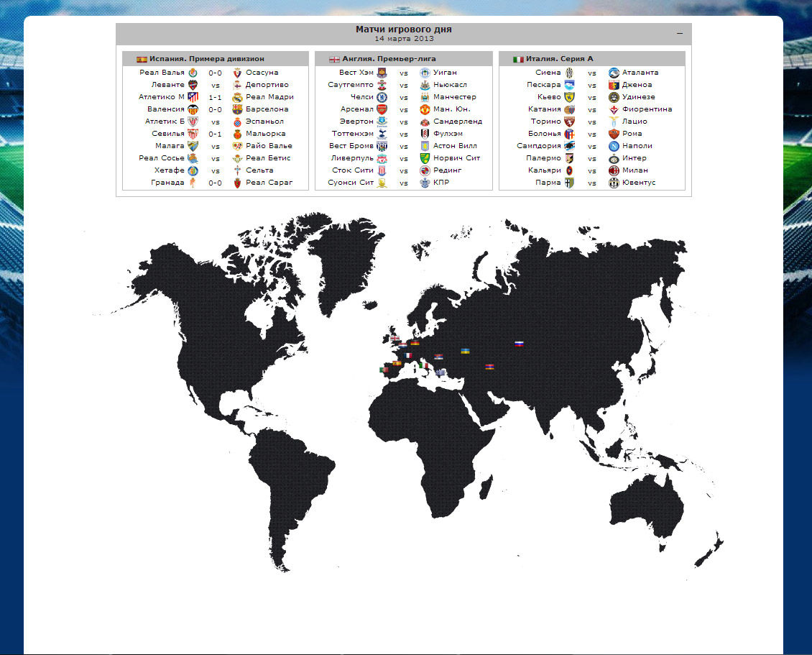Open the Англия. Премьер-лига league header
This screenshot has height=655, width=812.
click(x=389, y=58)
